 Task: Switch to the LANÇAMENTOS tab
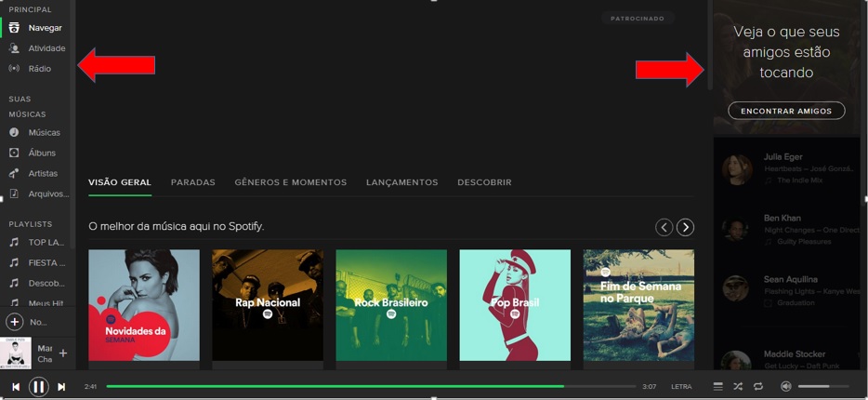(401, 182)
